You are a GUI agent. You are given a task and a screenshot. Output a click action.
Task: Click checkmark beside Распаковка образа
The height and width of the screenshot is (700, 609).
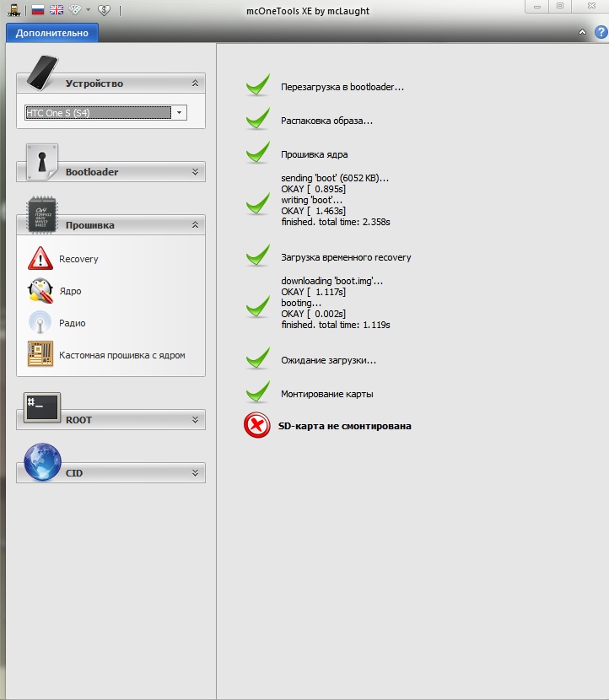(x=258, y=118)
